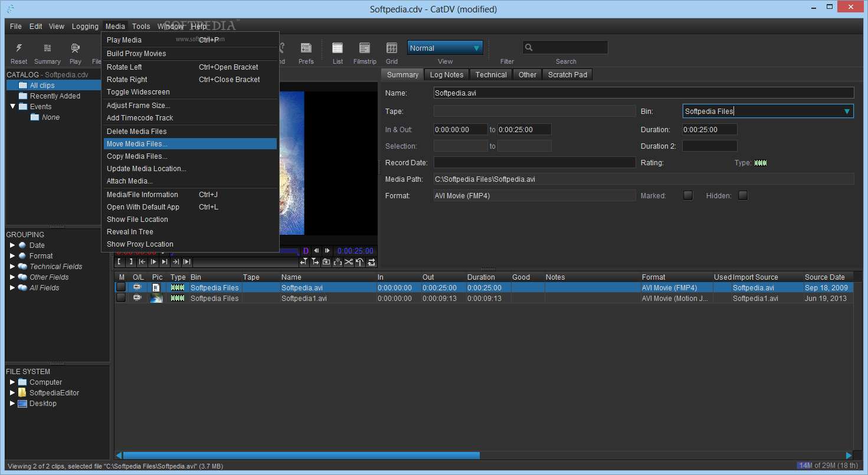Jump to out point arrow button
The width and height of the screenshot is (868, 475).
click(176, 261)
